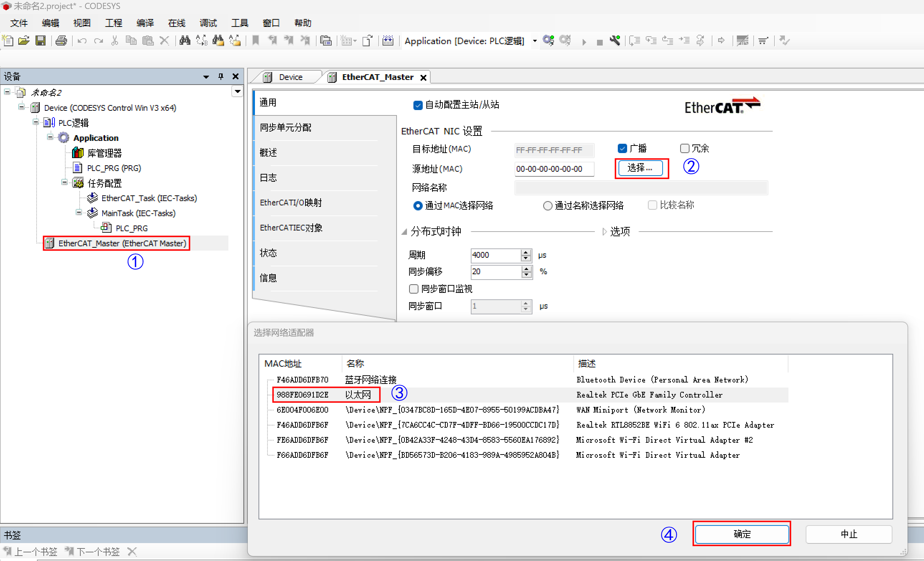Pin the 设备 panel with pushpin icon
Screen dimensions: 924x561
[221, 76]
